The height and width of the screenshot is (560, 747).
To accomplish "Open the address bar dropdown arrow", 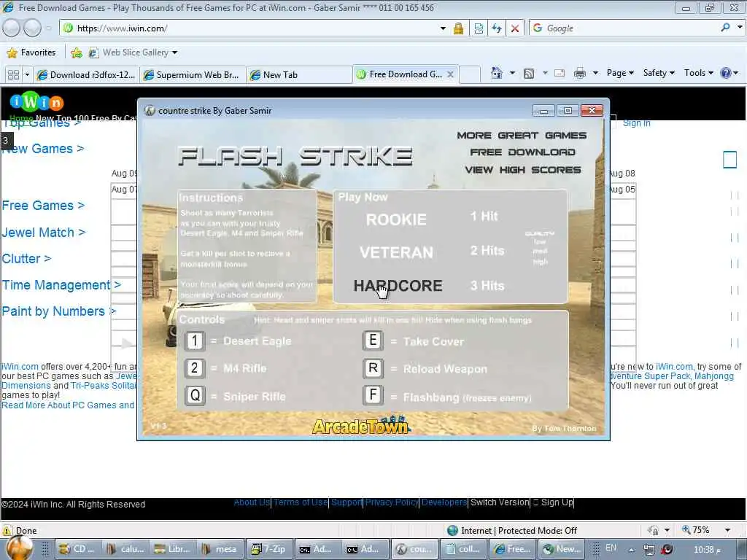I will tap(443, 28).
